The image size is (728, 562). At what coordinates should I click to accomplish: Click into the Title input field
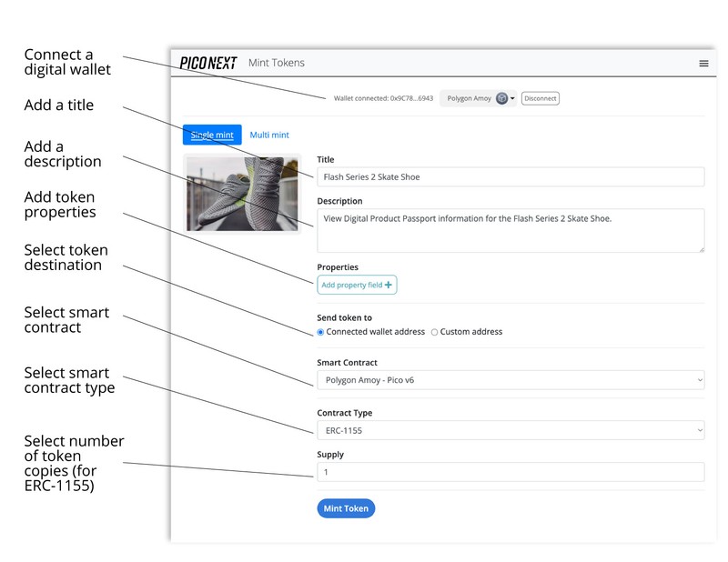click(510, 177)
